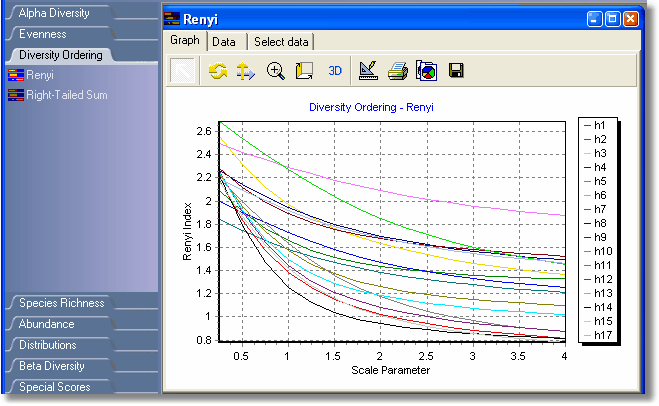Open the ruler and triangle edit tool
This screenshot has width=659, height=406.
367,71
